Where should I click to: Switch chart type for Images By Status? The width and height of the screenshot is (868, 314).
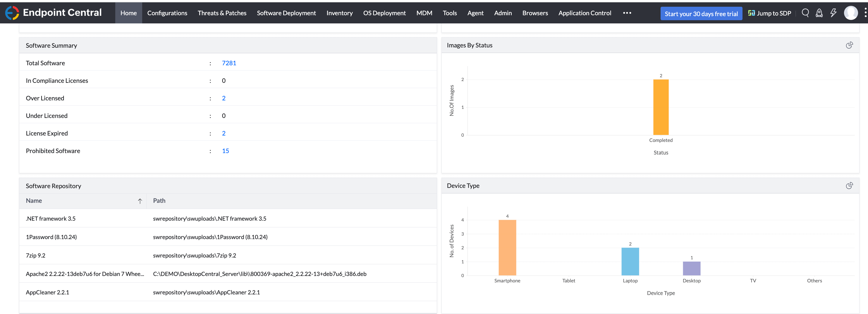[x=849, y=45]
